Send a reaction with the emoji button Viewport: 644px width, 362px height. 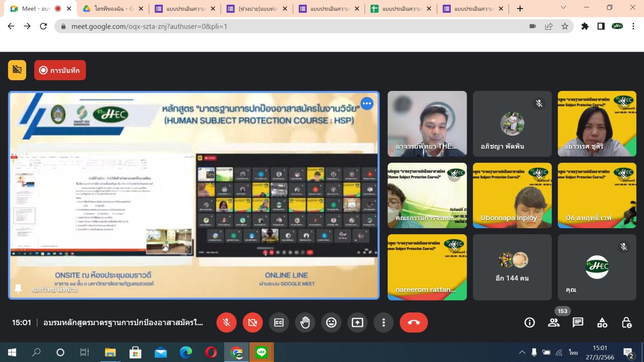(331, 323)
